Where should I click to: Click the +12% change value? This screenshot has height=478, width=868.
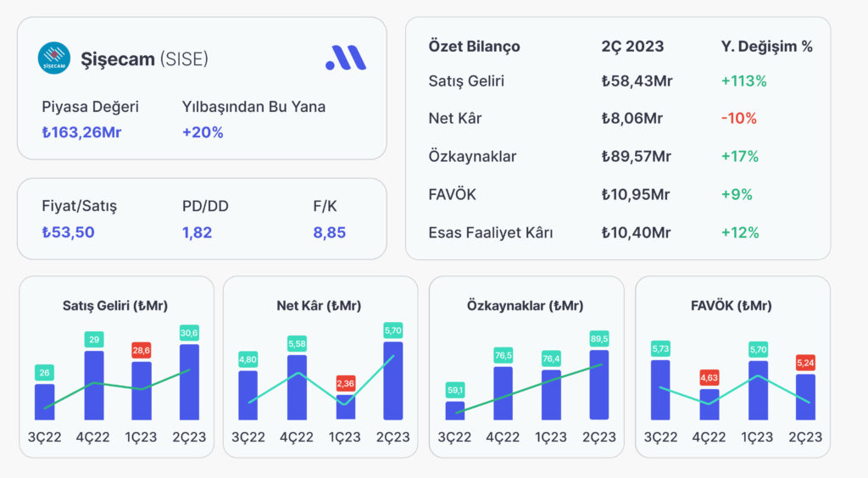[x=740, y=233]
